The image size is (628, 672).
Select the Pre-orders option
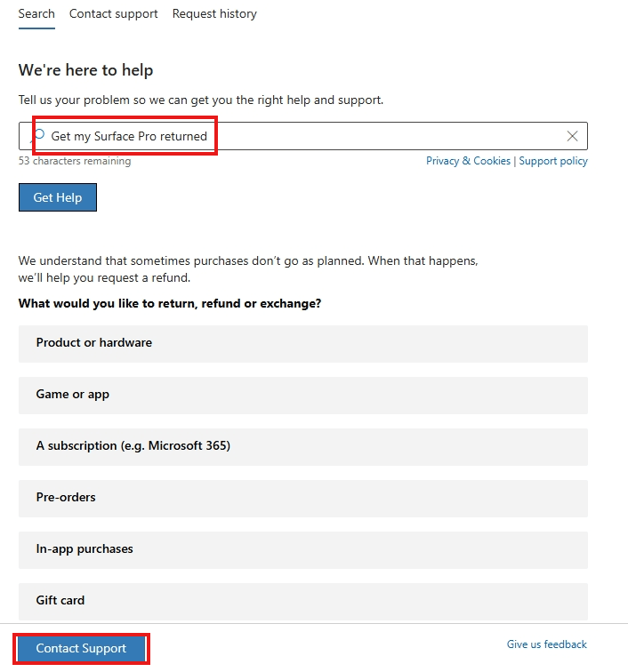[x=302, y=498]
